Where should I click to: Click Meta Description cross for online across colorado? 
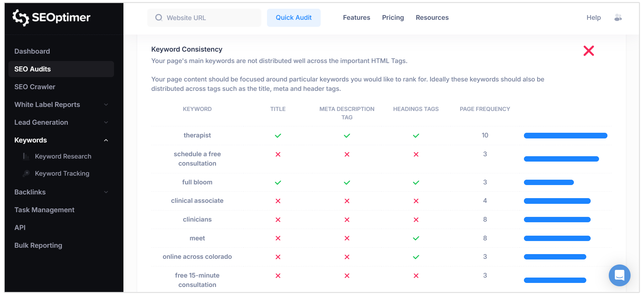pyautogui.click(x=347, y=257)
